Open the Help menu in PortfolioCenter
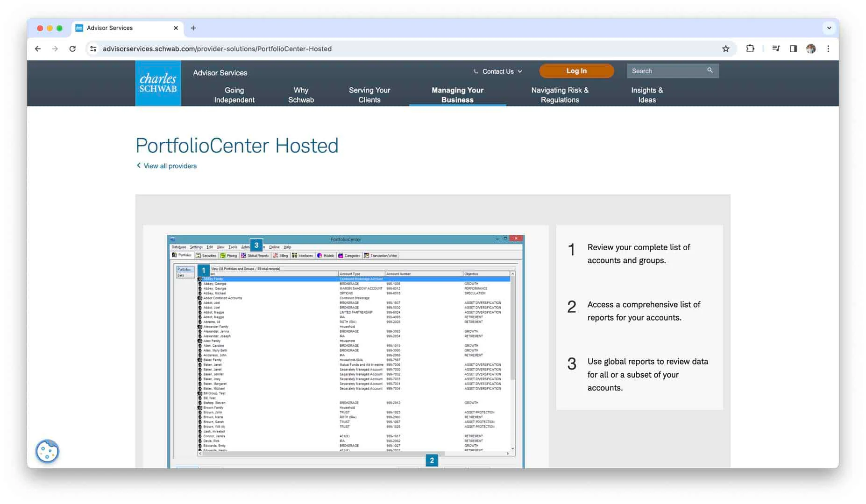Screen dimensions: 866x504 (287, 247)
